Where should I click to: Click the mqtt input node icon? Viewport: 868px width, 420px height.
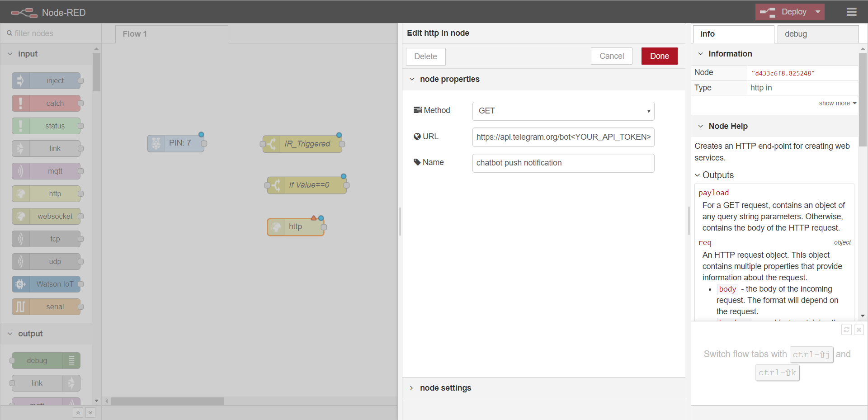coord(20,171)
